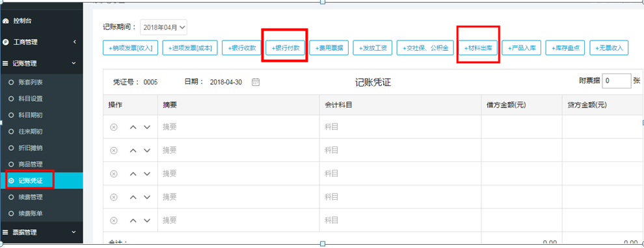644x248 pixels.
Task: Move the fifth voucher row up
Action: tap(133, 221)
